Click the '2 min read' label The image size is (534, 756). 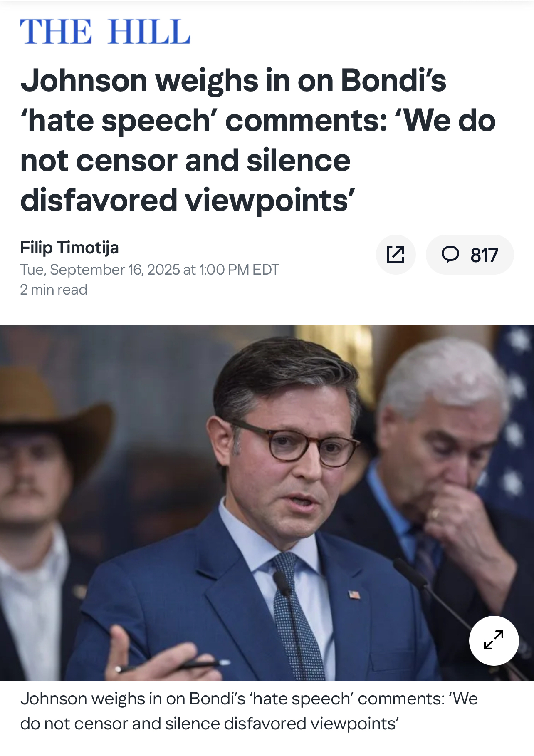coord(54,290)
